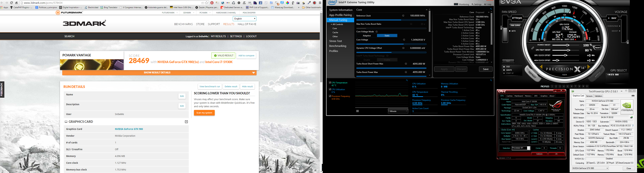Click the 3DMark logo
644x173 pixels.
pos(84,23)
